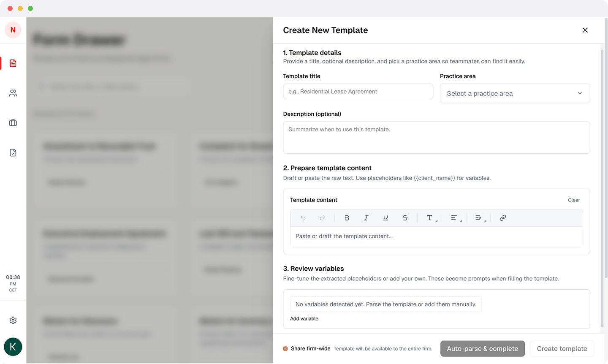The image size is (608, 364).
Task: Expand the text style dropdown in toolbar
Action: pyautogui.click(x=431, y=218)
